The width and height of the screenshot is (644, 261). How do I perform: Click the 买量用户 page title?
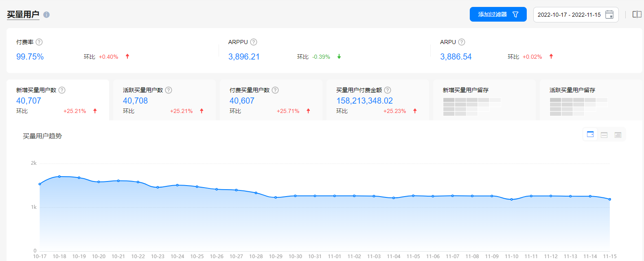pyautogui.click(x=23, y=14)
